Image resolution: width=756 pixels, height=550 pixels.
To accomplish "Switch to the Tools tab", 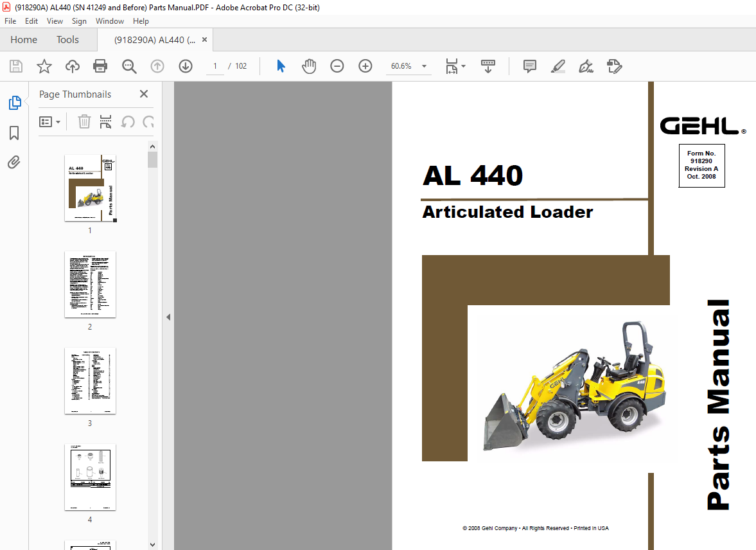I will click(x=67, y=40).
